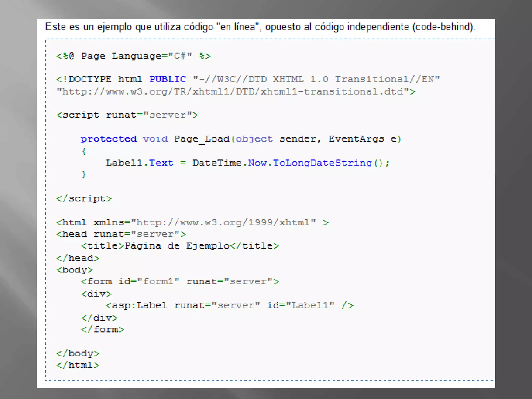
Task: Click the closing div tag
Action: [x=99, y=318]
